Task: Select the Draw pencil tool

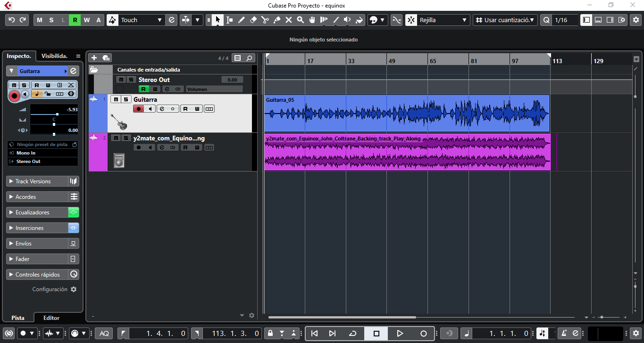Action: tap(241, 20)
